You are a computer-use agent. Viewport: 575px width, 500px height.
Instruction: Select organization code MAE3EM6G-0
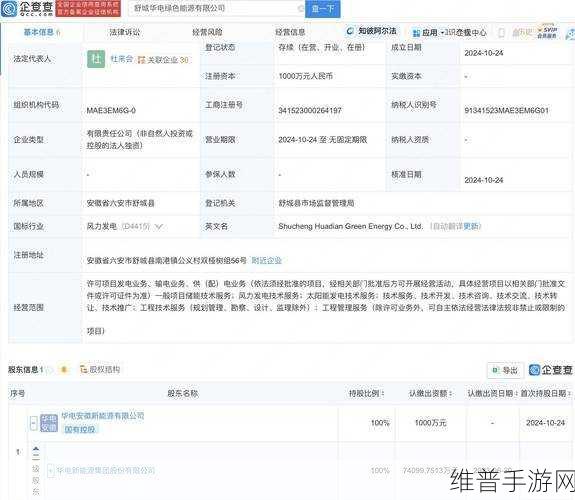point(111,110)
